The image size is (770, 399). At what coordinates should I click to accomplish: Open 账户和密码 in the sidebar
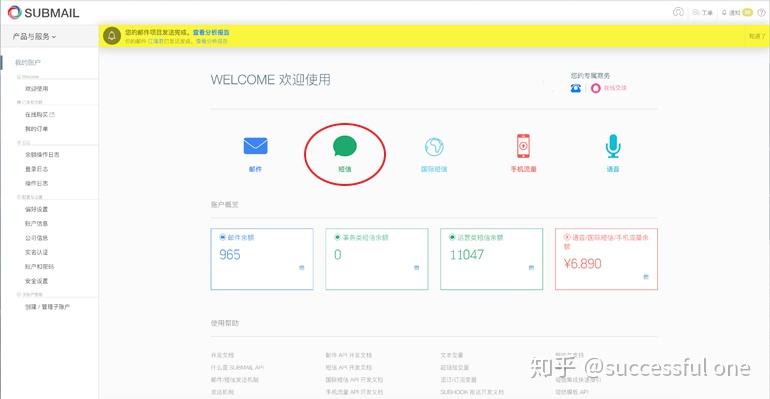tap(40, 266)
